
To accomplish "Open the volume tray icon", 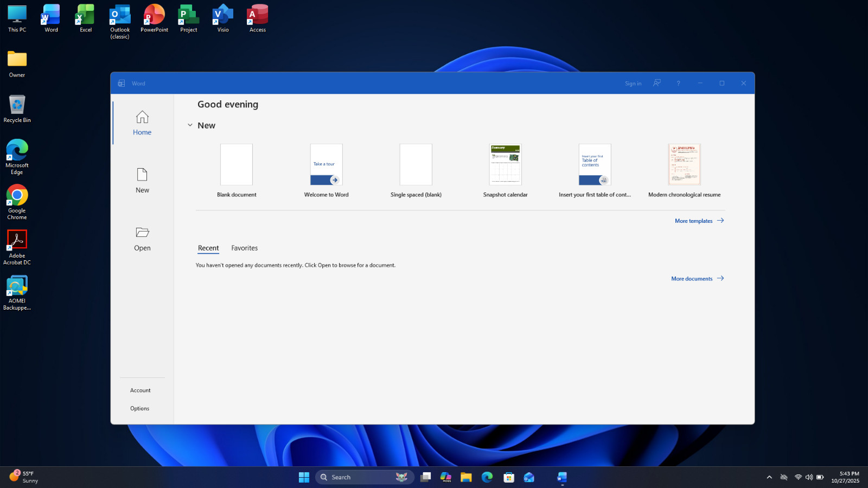I will coord(809,477).
